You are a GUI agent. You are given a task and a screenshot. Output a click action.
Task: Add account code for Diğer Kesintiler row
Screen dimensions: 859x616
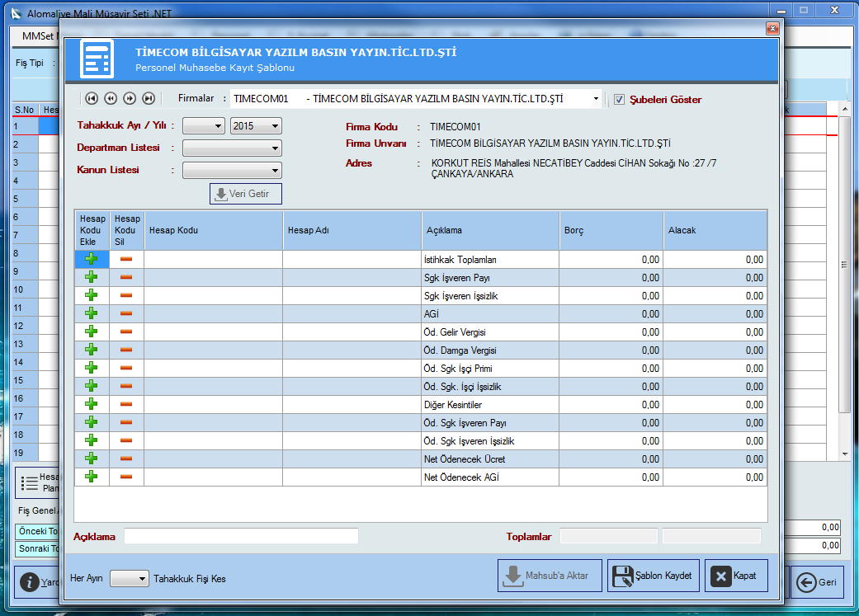92,404
